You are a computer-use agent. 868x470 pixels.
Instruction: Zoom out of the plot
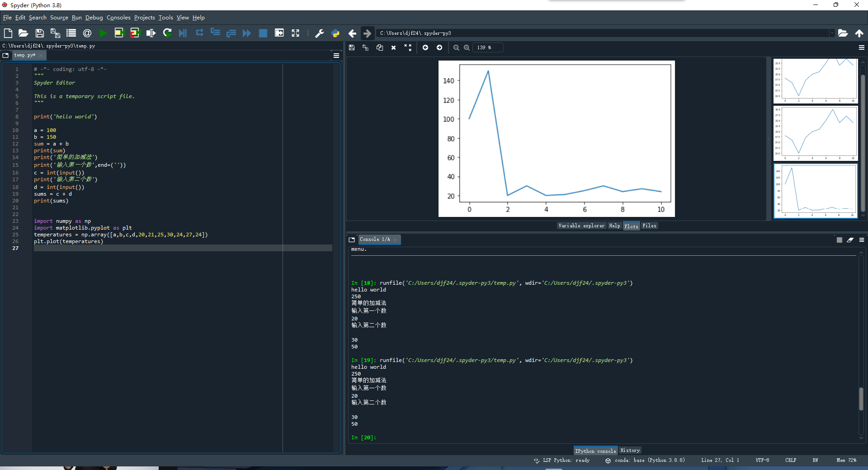click(x=456, y=47)
